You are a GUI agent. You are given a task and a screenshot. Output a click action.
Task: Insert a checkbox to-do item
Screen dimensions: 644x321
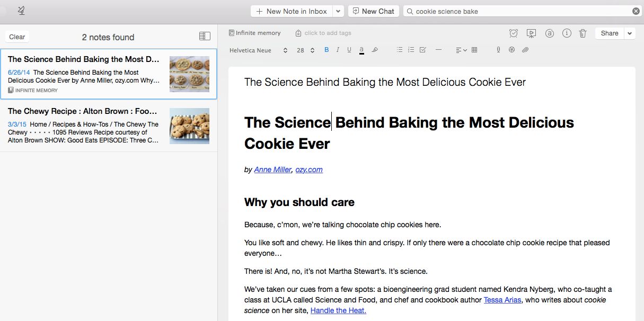click(x=422, y=50)
